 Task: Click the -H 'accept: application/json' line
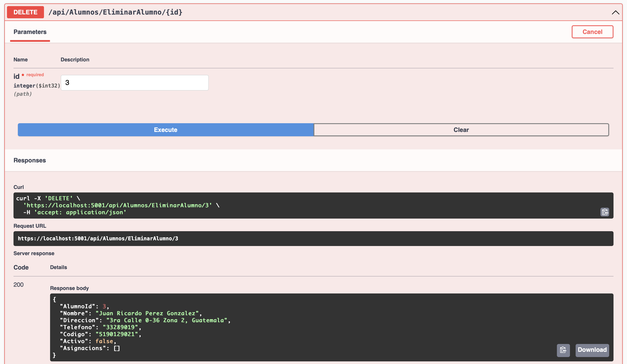(75, 212)
